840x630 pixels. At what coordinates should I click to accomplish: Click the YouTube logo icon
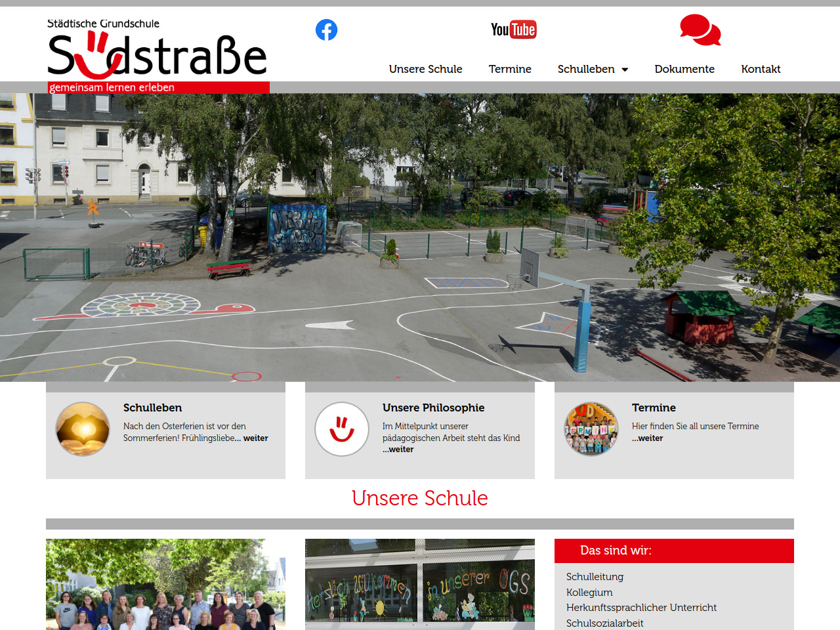(x=513, y=30)
